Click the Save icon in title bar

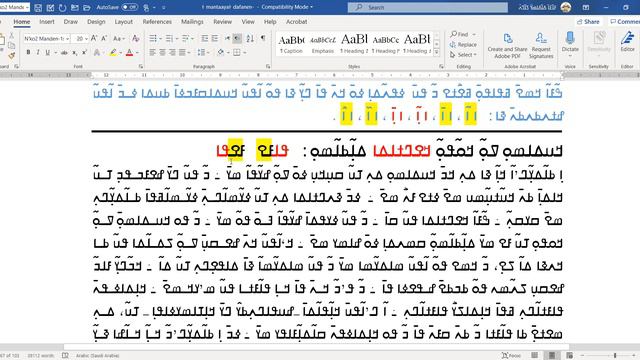(38, 7)
